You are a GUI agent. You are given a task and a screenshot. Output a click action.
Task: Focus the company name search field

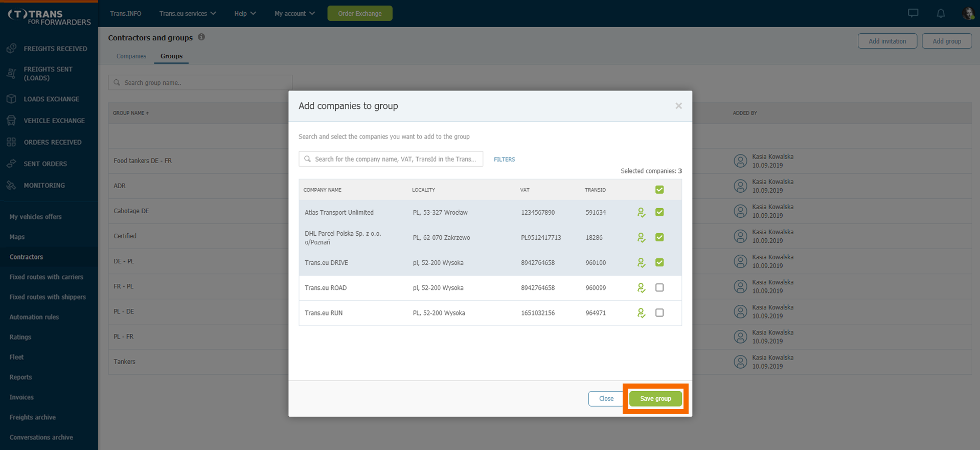[x=391, y=159]
